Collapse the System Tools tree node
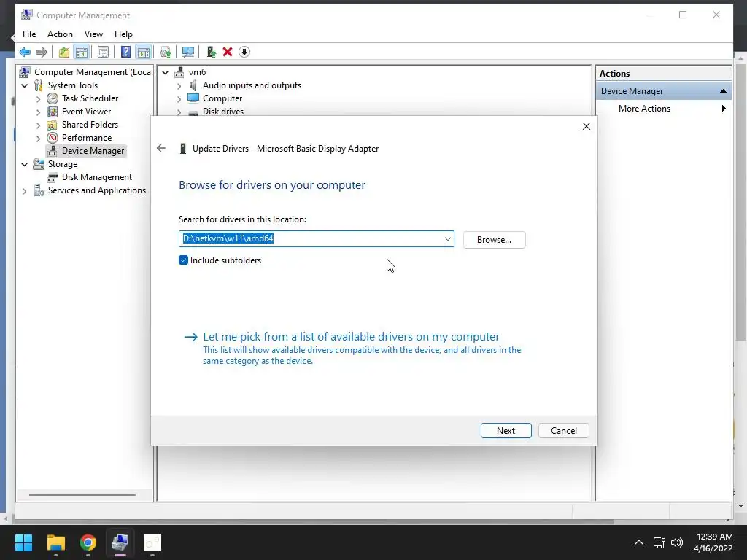 pos(25,86)
